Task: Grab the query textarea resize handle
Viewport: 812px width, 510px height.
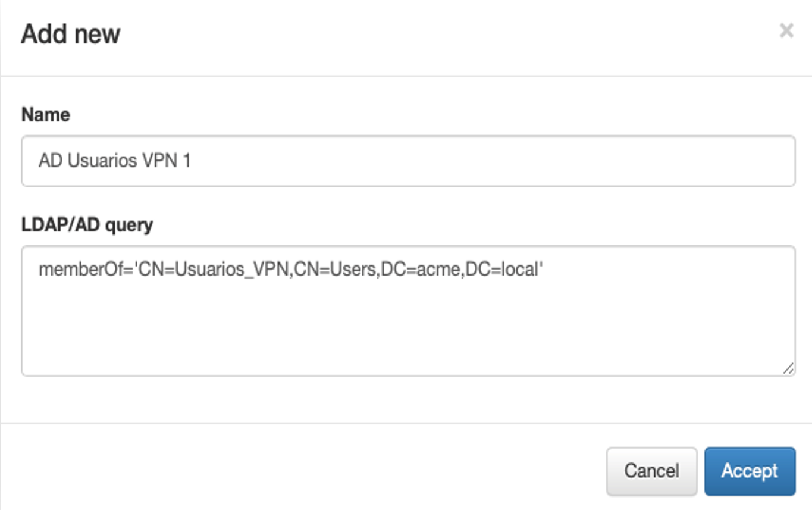Action: [x=788, y=369]
